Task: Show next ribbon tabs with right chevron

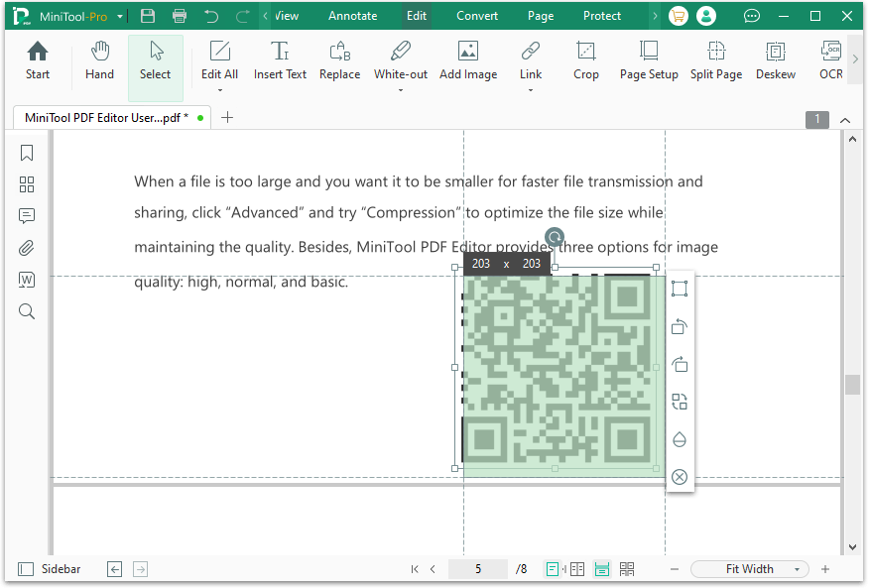Action: (655, 16)
